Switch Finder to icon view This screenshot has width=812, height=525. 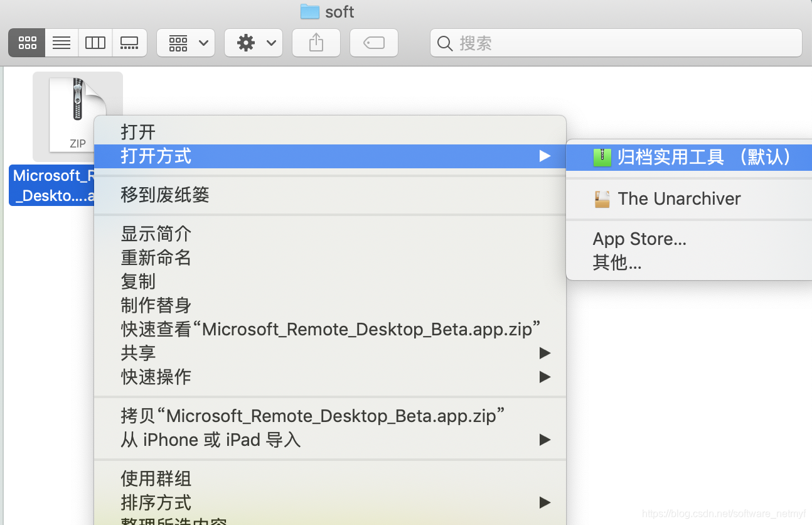(x=27, y=43)
